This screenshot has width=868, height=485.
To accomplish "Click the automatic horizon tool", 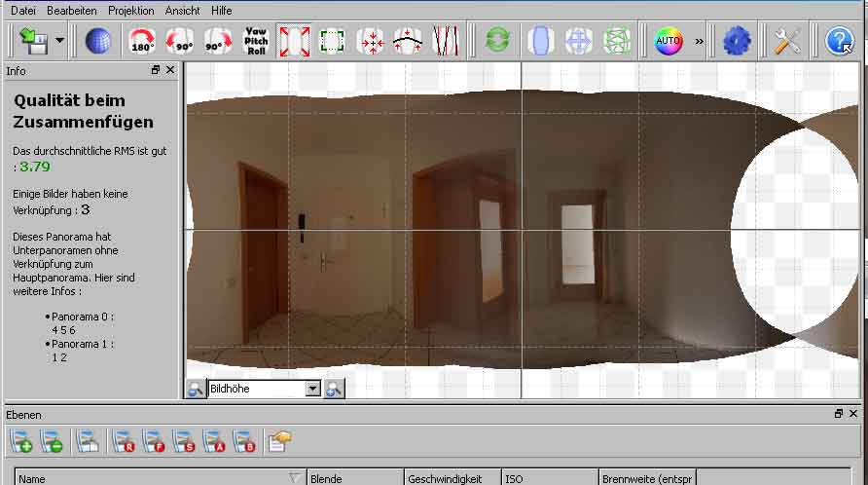I will coord(408,41).
